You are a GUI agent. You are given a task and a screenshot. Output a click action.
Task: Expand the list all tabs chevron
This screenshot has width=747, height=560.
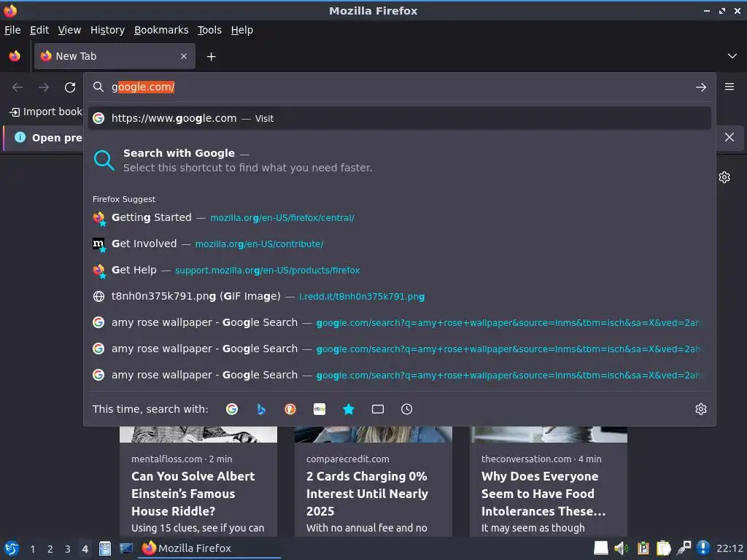point(732,56)
